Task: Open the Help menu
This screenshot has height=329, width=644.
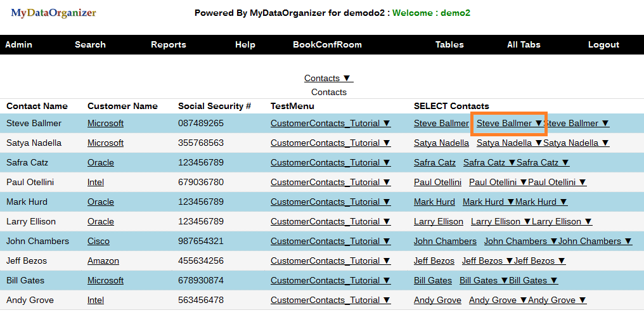Action: 245,44
